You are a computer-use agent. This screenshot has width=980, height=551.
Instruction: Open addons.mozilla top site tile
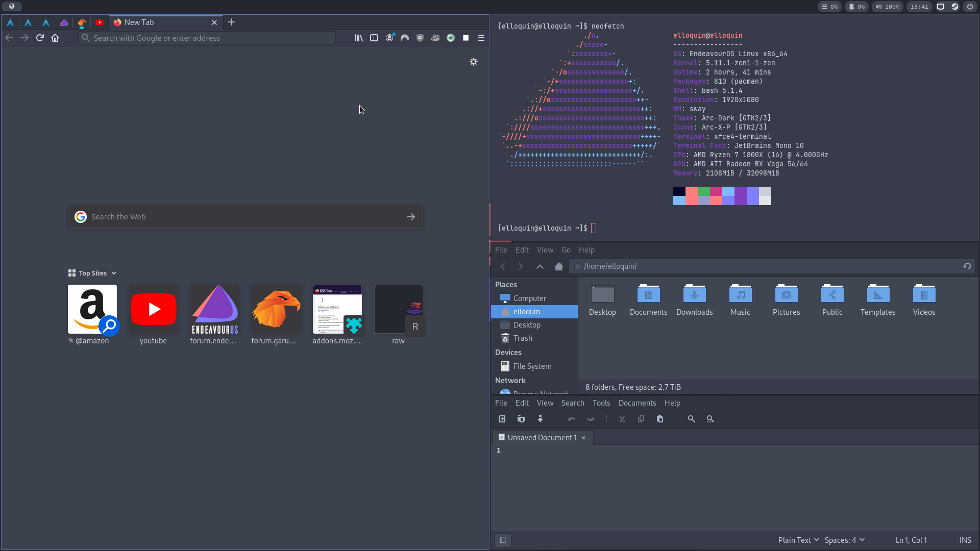point(337,315)
